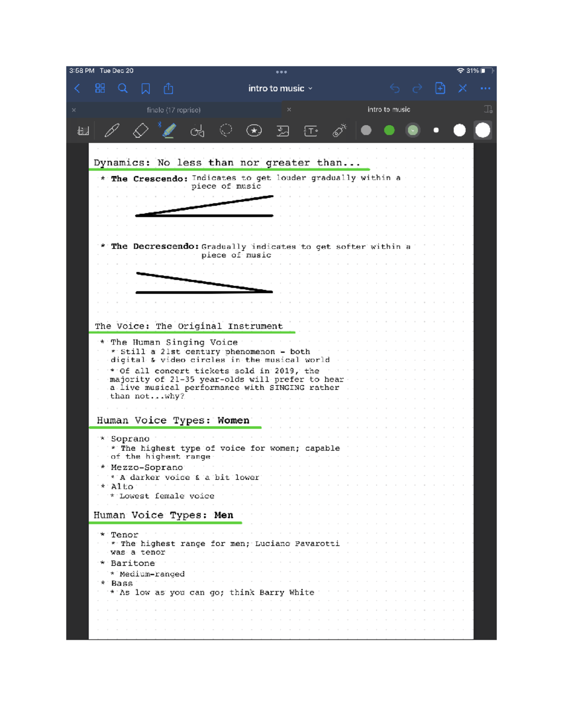Screen dimensions: 563x728
Task: Open the Share and export button
Action: tap(168, 88)
